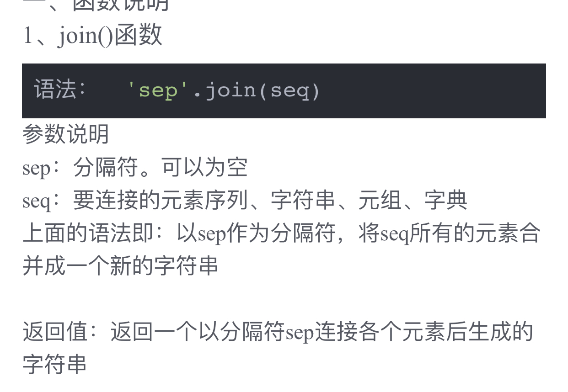Click the '返回值' label
This screenshot has height=392, width=568.
tap(55, 332)
